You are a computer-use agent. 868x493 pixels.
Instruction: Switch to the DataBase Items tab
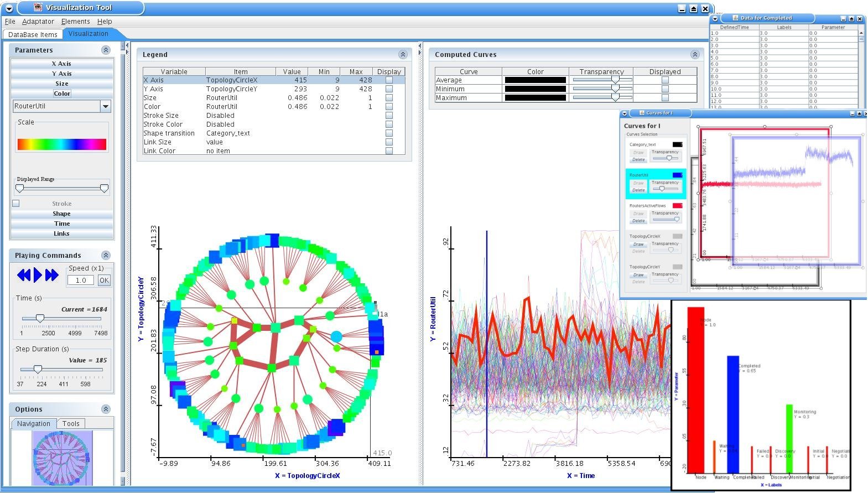click(33, 34)
